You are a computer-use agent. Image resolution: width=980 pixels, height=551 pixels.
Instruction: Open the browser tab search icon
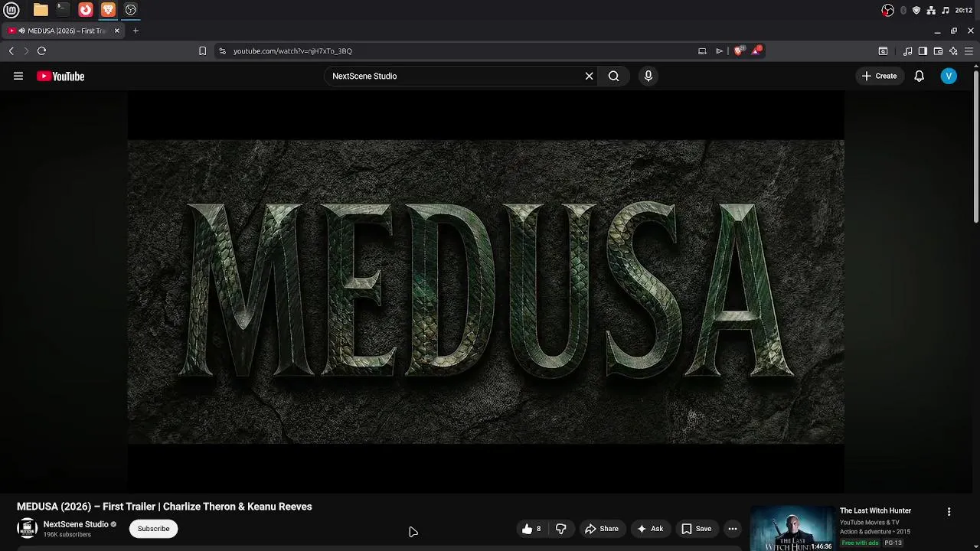(x=883, y=51)
